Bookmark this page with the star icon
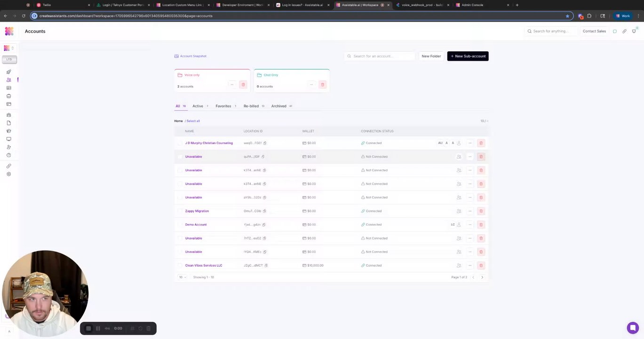 [x=567, y=16]
